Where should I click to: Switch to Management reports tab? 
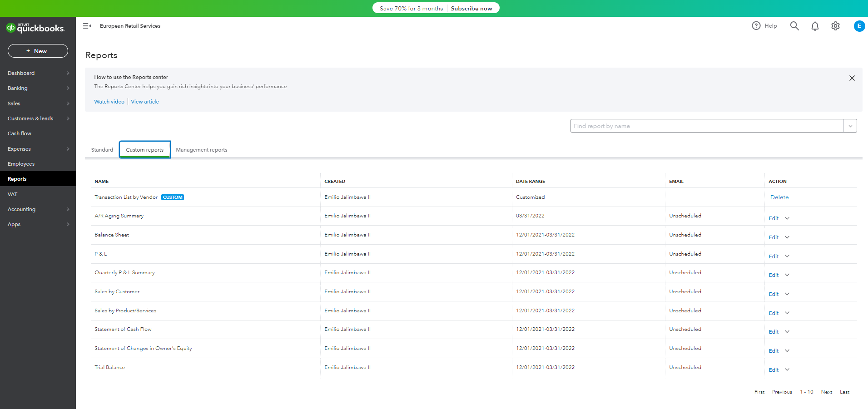[x=202, y=150]
